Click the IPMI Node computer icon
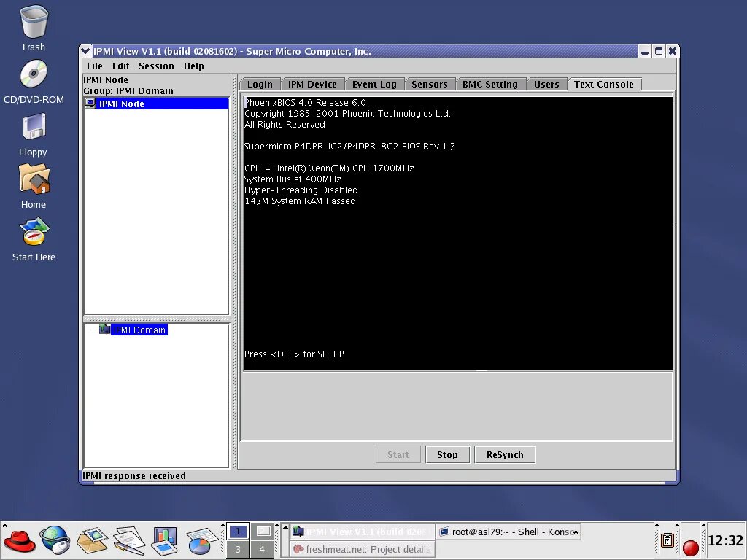Image resolution: width=747 pixels, height=560 pixels. pos(90,104)
